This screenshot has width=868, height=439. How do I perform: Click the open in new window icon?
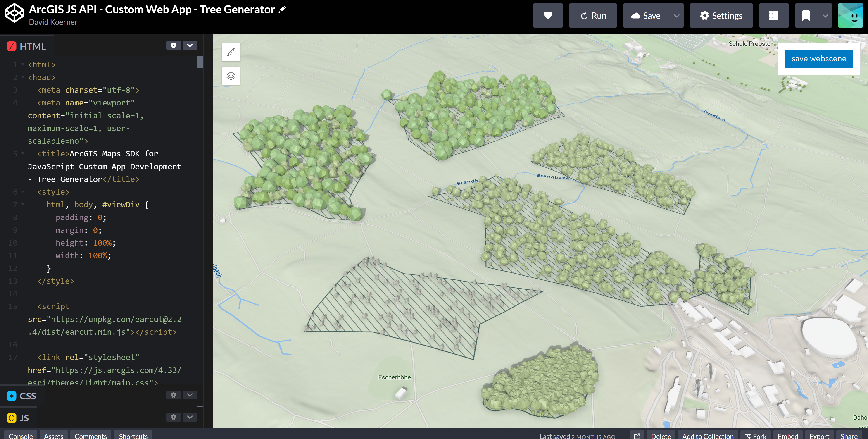637,436
